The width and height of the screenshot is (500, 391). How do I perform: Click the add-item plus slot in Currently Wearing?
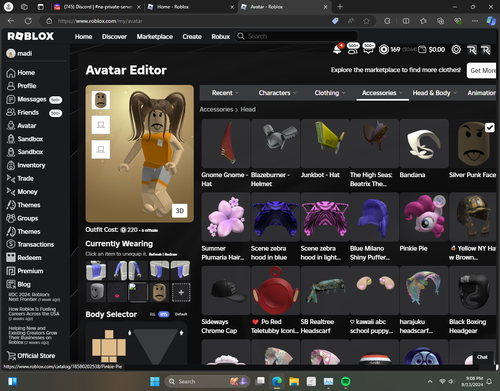click(x=181, y=292)
